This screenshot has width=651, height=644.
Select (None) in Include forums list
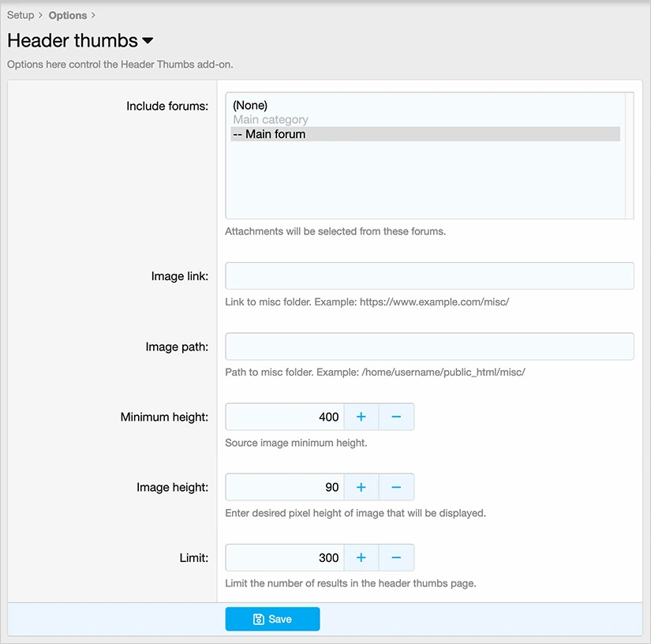coord(250,105)
